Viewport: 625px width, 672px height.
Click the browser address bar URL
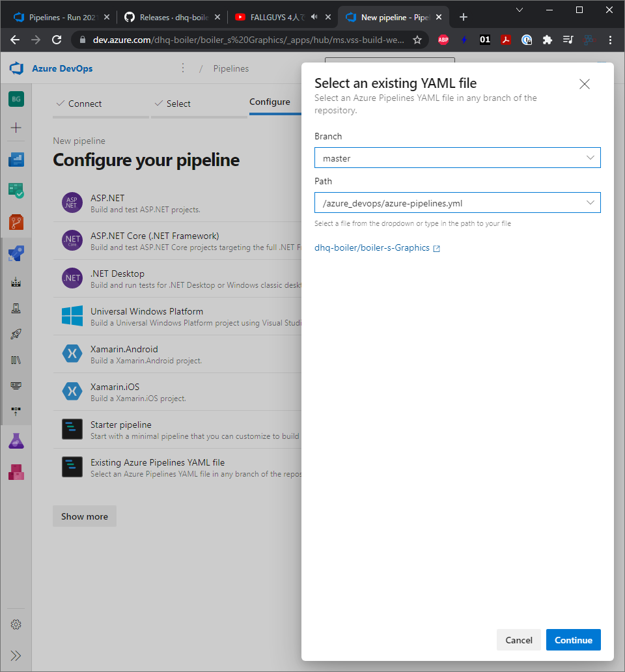(249, 40)
